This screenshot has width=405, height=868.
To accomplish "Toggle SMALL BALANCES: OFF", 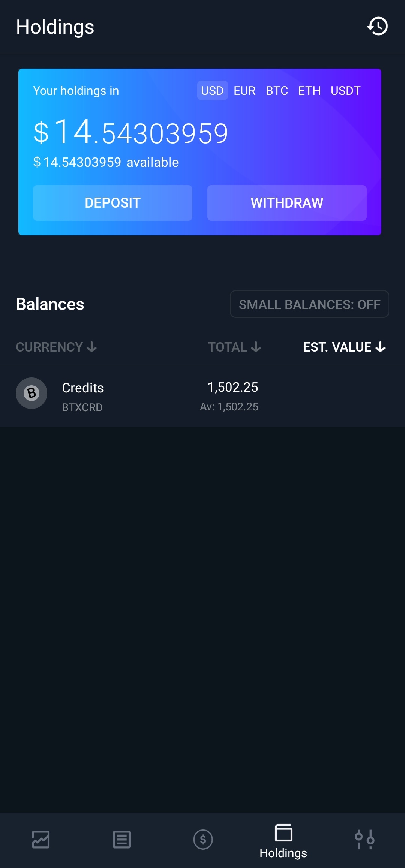I will click(x=309, y=304).
